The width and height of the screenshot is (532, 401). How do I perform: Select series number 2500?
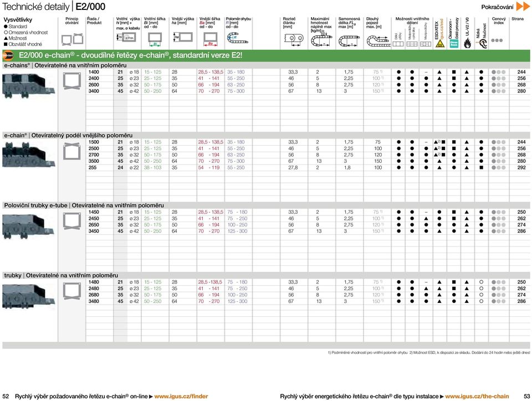[x=94, y=148]
